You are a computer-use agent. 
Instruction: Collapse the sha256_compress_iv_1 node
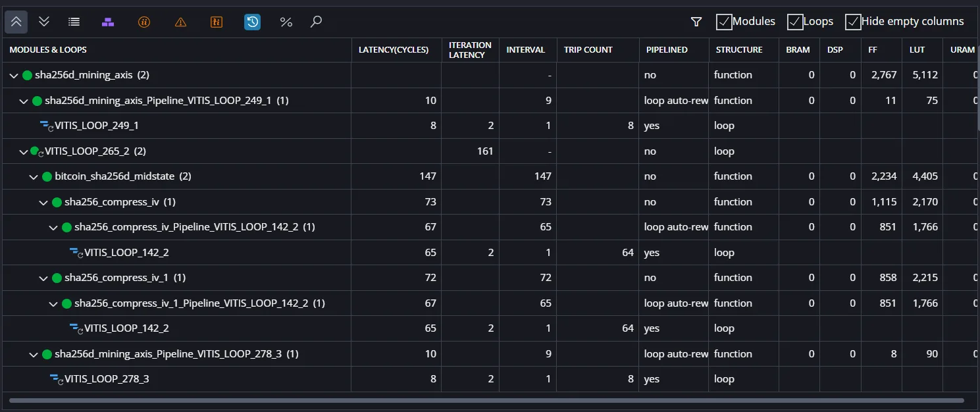(x=43, y=278)
